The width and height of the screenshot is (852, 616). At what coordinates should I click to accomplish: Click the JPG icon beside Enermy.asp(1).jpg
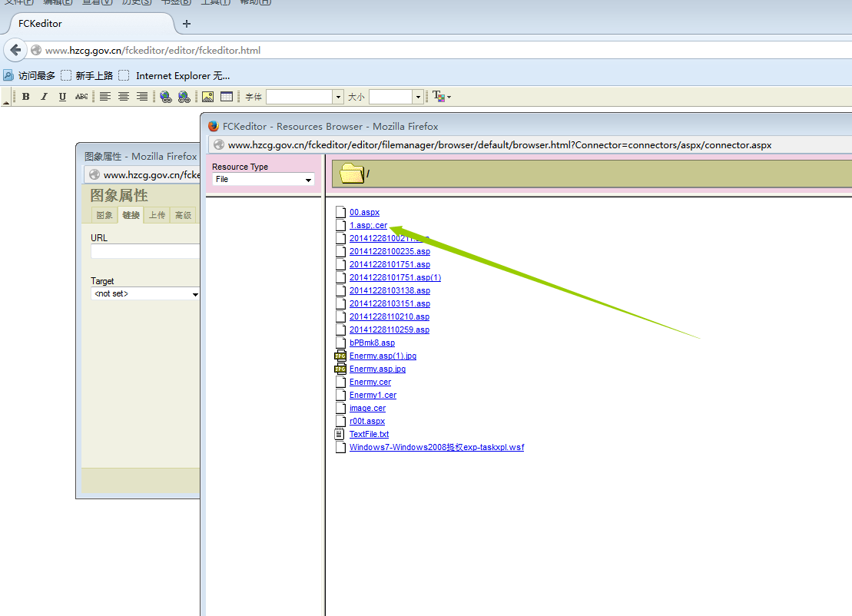tap(340, 356)
